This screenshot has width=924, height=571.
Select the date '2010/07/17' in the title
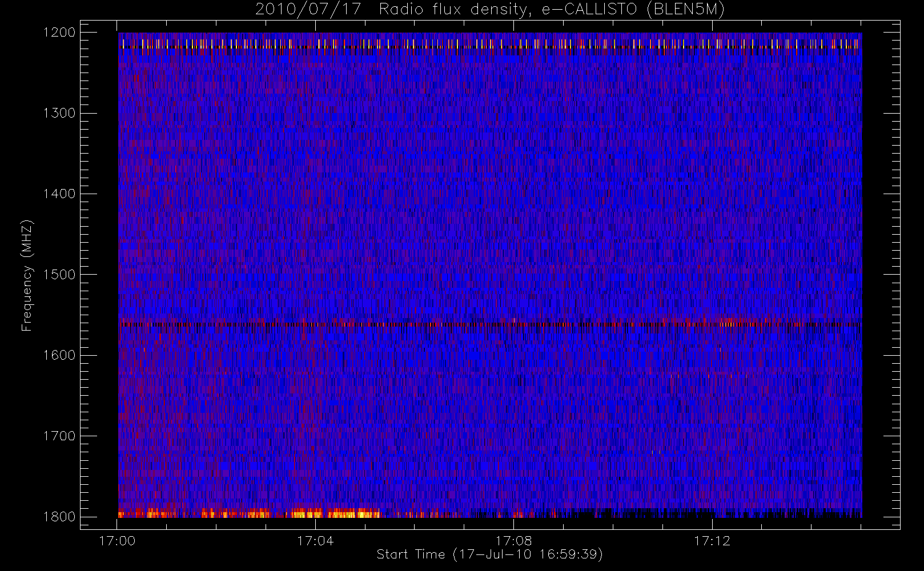[x=308, y=10]
